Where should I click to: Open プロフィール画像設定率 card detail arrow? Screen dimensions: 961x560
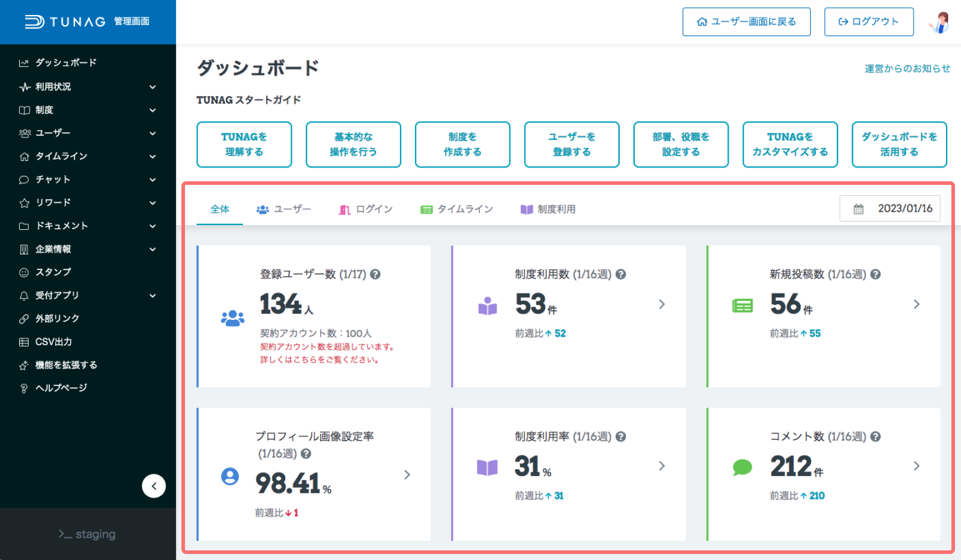coord(407,475)
